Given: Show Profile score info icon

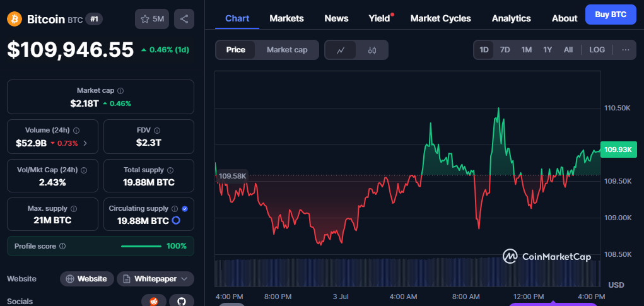Looking at the screenshot, I should pyautogui.click(x=62, y=246).
